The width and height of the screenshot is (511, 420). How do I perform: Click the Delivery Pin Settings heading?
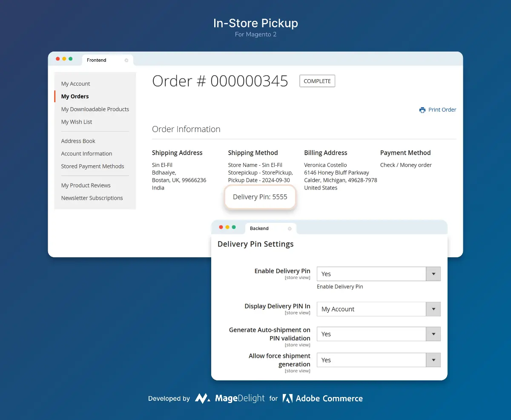(255, 244)
